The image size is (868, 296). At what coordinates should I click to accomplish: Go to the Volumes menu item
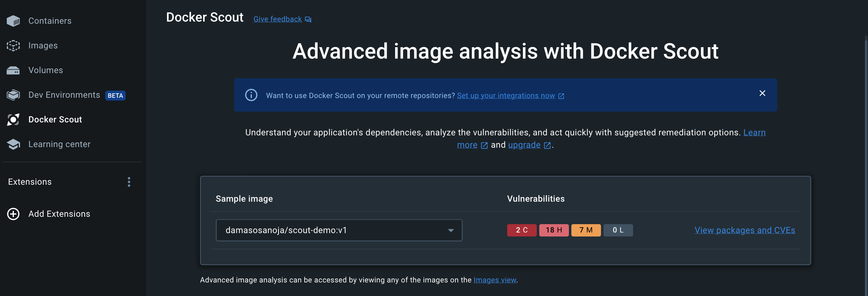tap(45, 70)
